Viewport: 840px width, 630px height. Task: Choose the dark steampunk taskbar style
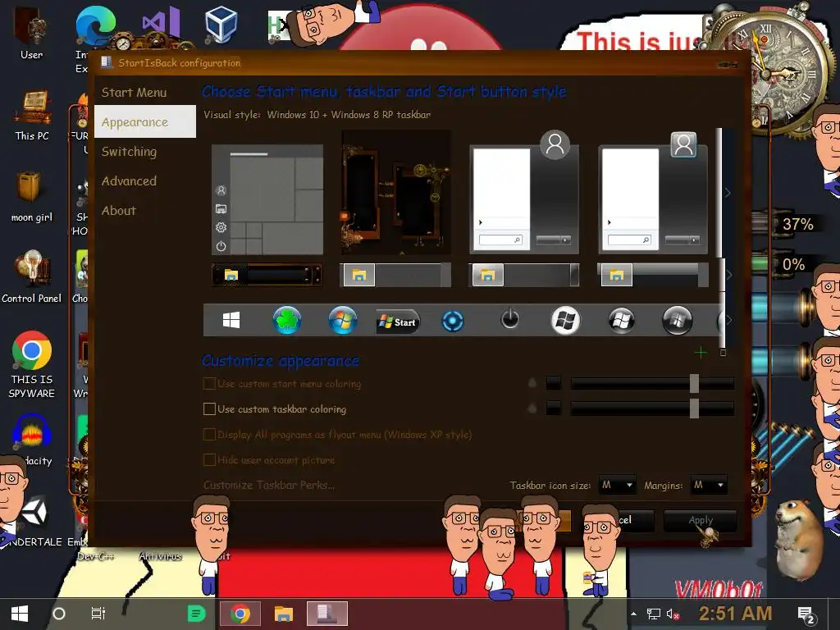(267, 276)
